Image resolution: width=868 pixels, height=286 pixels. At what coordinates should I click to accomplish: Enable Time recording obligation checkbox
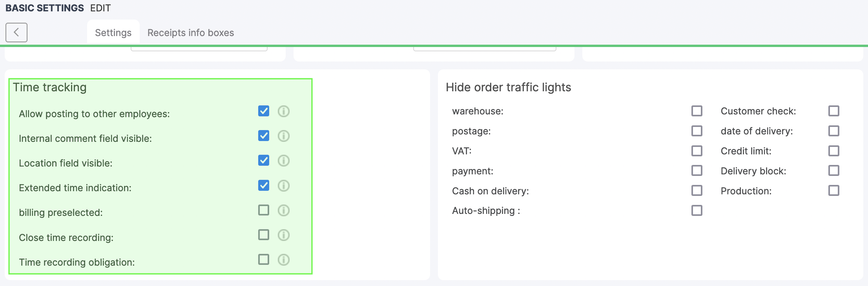(264, 259)
